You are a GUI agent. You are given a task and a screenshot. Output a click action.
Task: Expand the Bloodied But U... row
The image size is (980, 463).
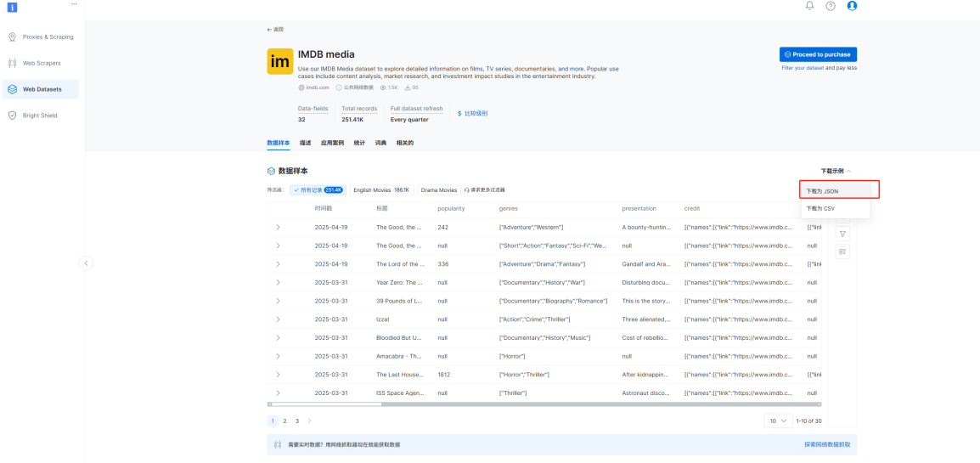coord(278,338)
